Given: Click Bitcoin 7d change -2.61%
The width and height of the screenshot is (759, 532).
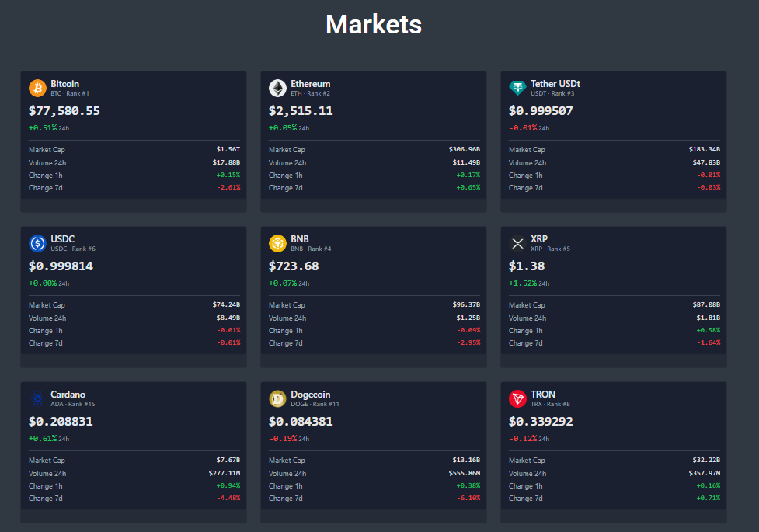Looking at the screenshot, I should 228,188.
